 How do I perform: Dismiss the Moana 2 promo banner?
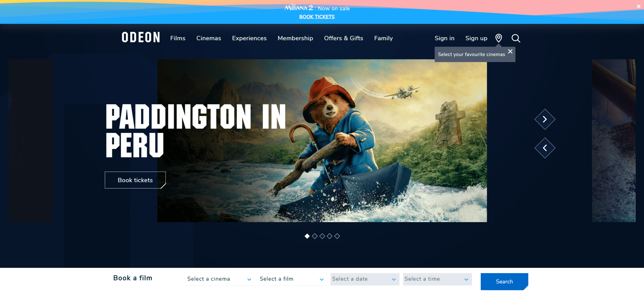[x=638, y=6]
